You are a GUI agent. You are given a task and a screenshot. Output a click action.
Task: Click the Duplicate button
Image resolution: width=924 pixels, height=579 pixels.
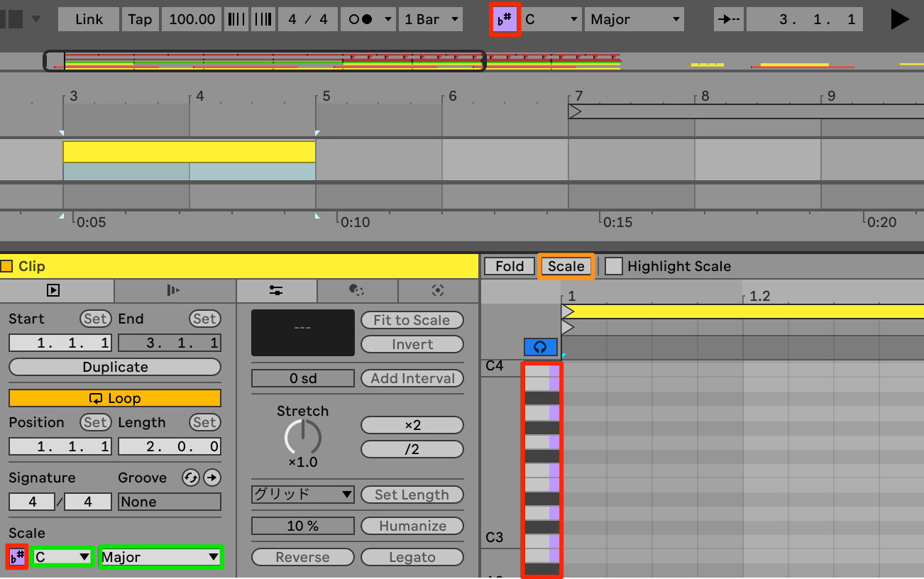tap(115, 367)
